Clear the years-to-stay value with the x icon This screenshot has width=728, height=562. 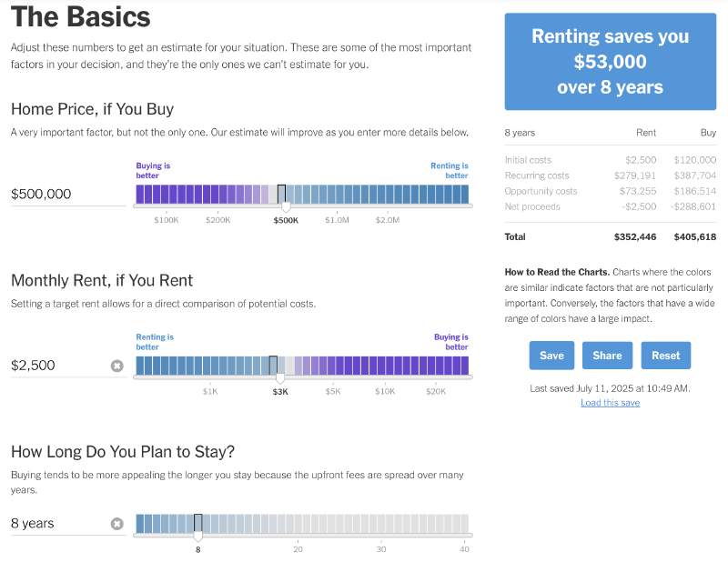tap(116, 524)
